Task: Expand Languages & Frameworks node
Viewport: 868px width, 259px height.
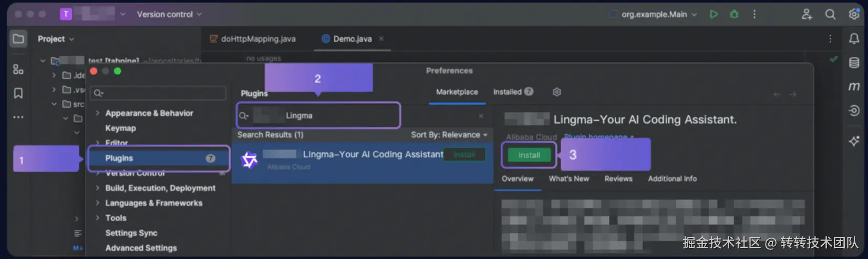Action: click(x=97, y=203)
